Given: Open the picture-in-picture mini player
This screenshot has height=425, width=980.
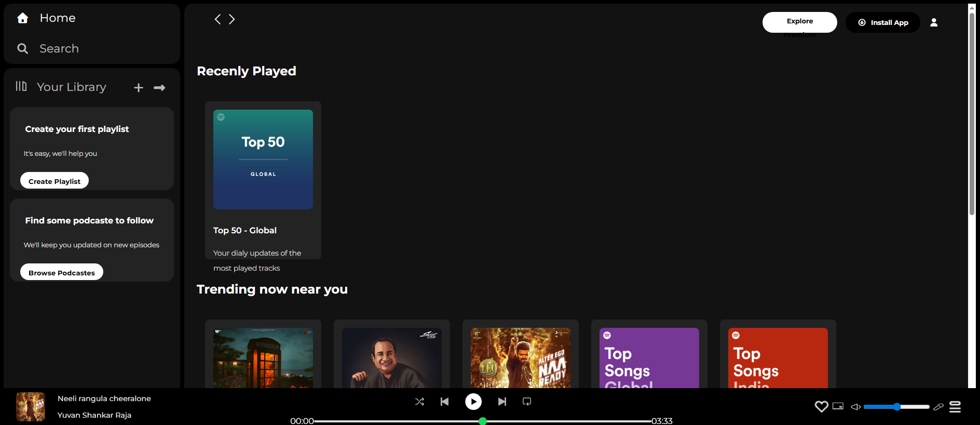Looking at the screenshot, I should (x=838, y=406).
